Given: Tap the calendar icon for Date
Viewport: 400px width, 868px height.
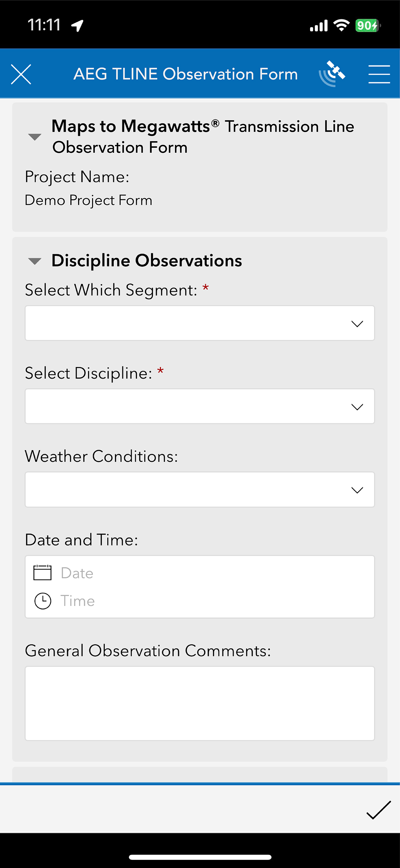Looking at the screenshot, I should pyautogui.click(x=42, y=572).
